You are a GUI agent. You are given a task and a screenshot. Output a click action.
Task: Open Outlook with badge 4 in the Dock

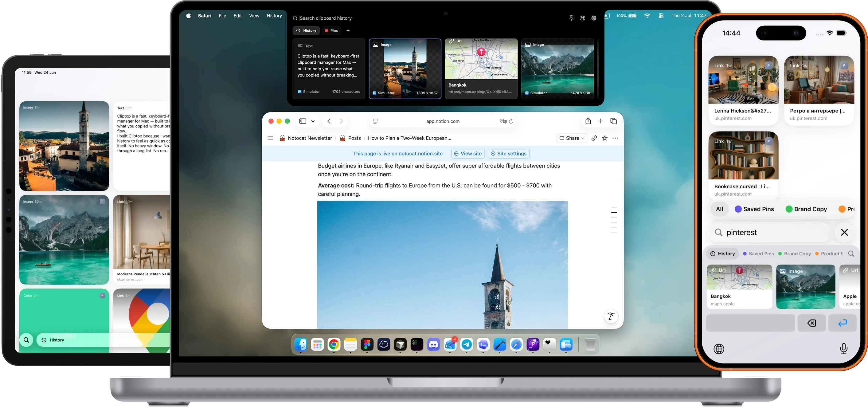(x=450, y=344)
